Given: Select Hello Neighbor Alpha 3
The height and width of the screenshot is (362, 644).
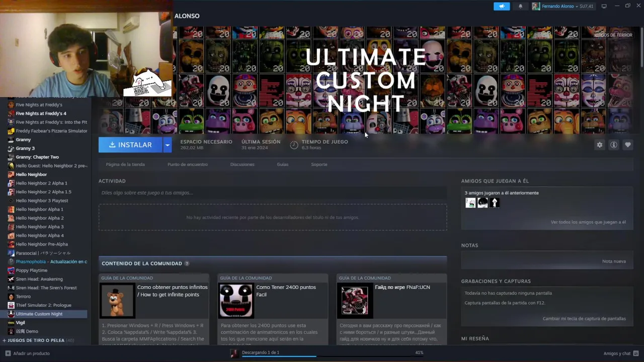Looking at the screenshot, I should (x=40, y=227).
